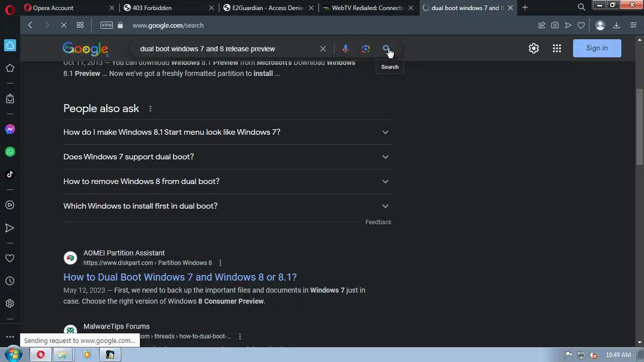The image size is (644, 362).
Task: Search by image with Google Lens
Action: (x=366, y=49)
